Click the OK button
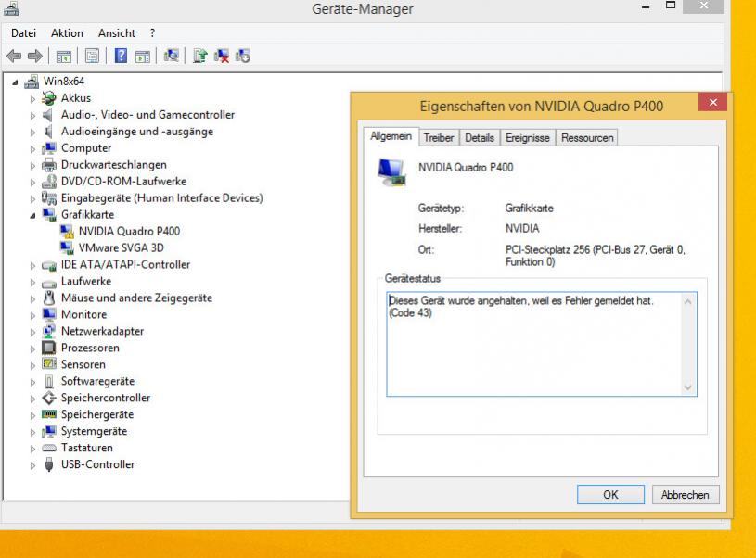 coord(610,494)
